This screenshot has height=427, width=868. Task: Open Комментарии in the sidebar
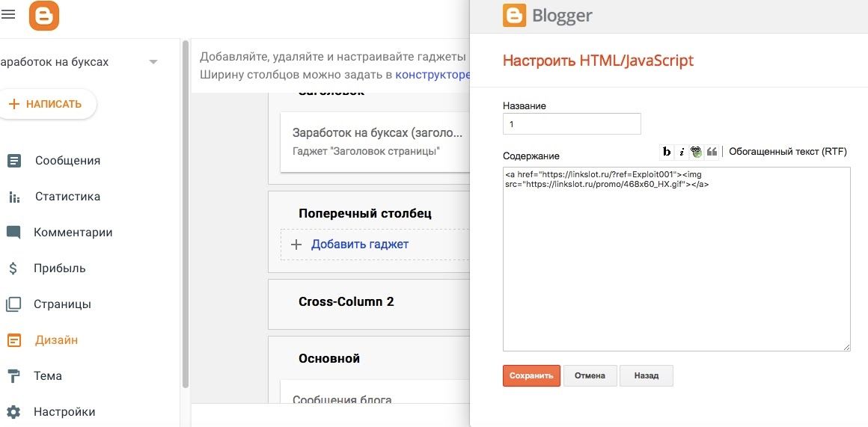tap(73, 233)
